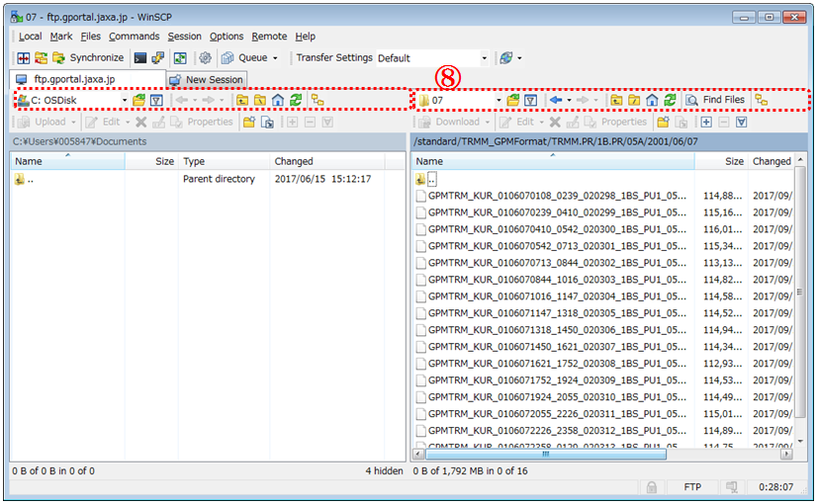Image resolution: width=818 pixels, height=504 pixels.
Task: Click the local panel Filter icon
Action: tap(156, 100)
